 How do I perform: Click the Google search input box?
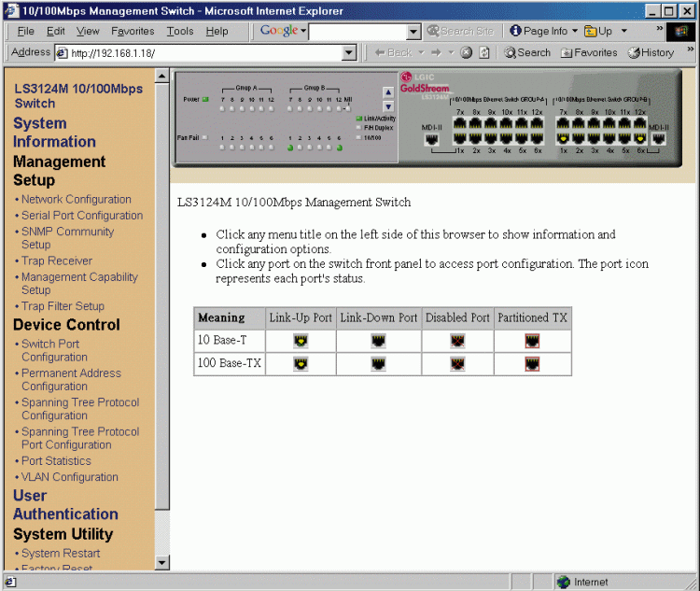click(358, 31)
